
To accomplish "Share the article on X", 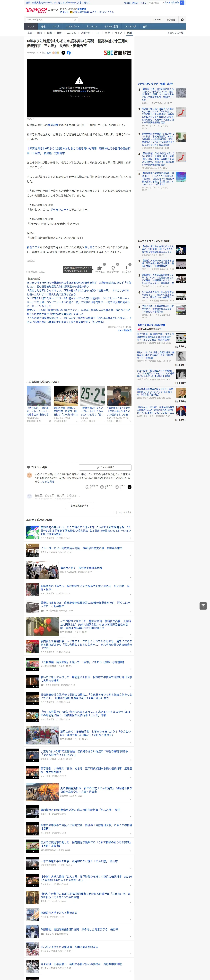I will coord(63,53).
